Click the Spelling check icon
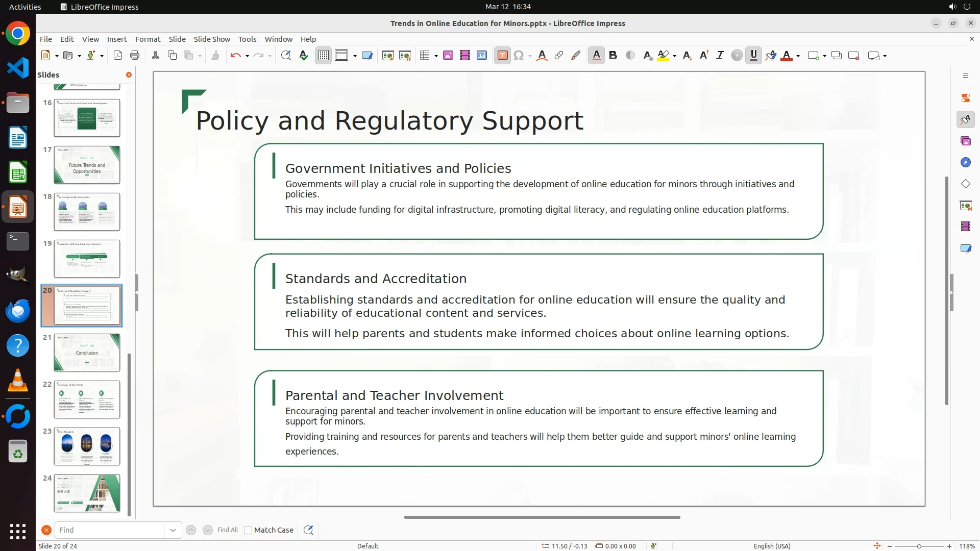 pos(304,56)
